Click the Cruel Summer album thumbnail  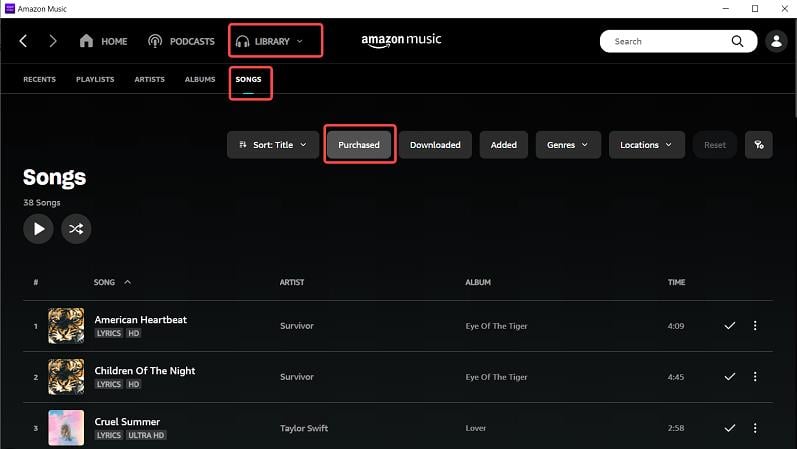pos(66,428)
